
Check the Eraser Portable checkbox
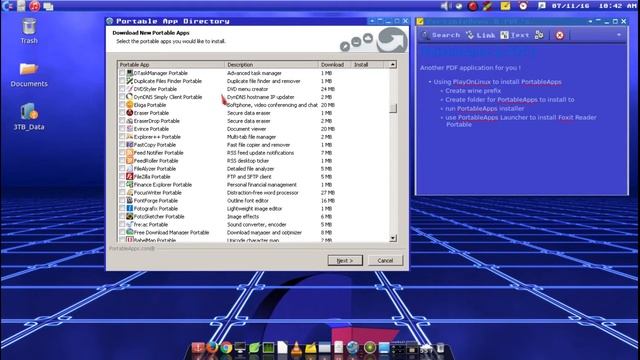click(x=122, y=113)
